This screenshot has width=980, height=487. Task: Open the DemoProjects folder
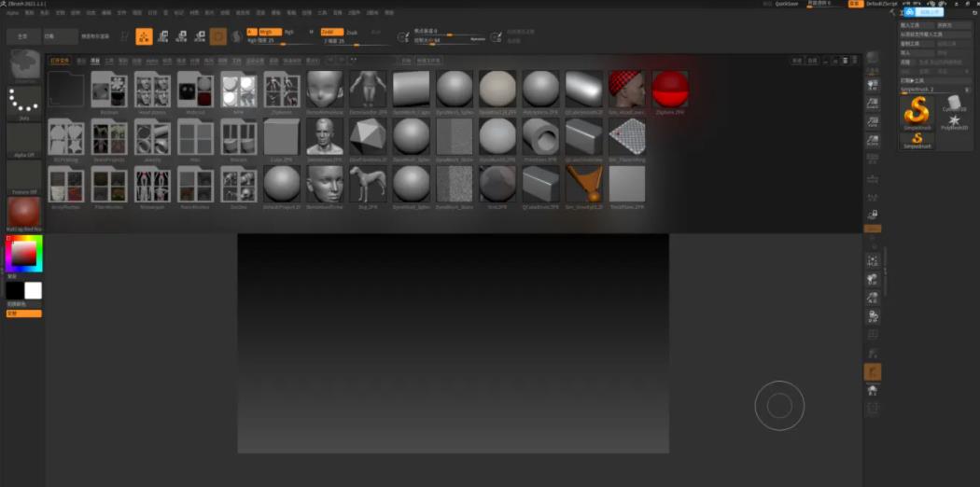(109, 139)
